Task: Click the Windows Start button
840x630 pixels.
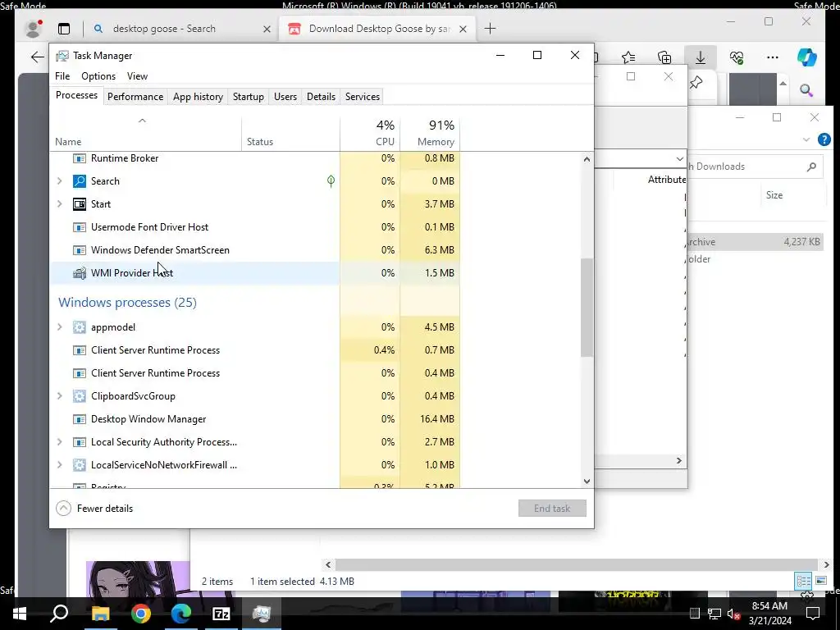Action: pos(20,614)
